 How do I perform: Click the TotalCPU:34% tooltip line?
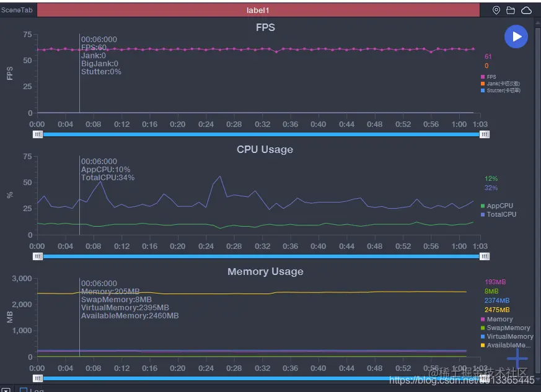(108, 178)
